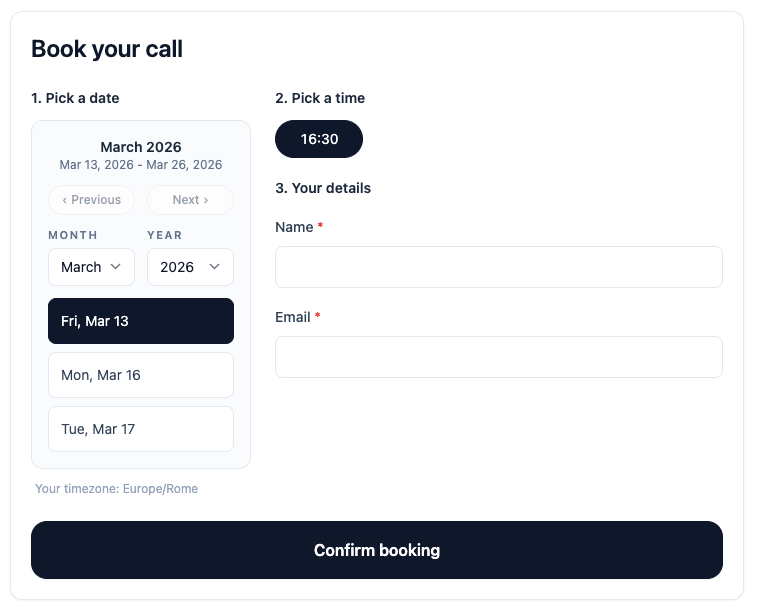Click into the Email input field
The image size is (757, 611).
[x=498, y=357]
